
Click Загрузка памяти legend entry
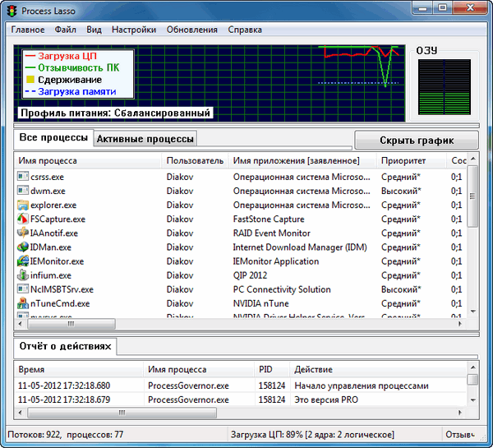(x=71, y=91)
